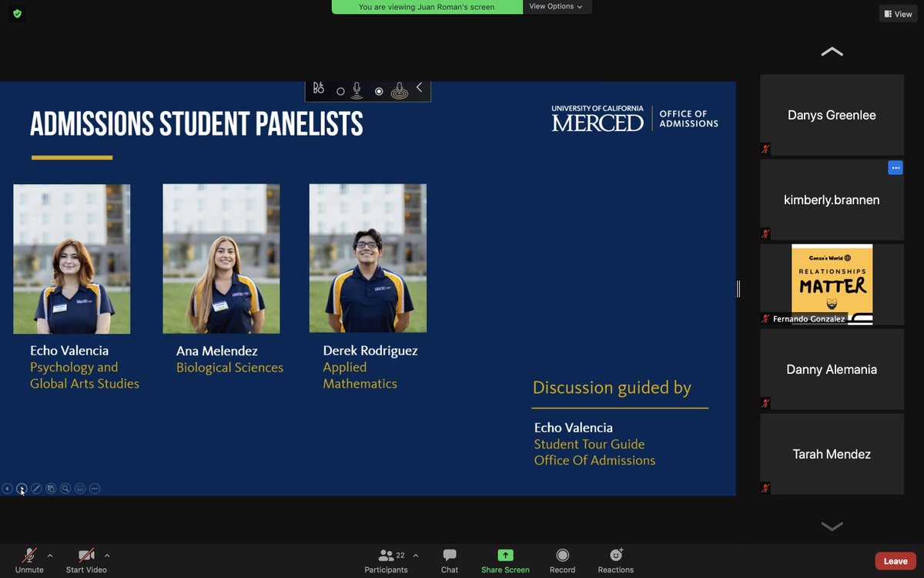Open the View Options dropdown
The width and height of the screenshot is (924, 578).
pyautogui.click(x=557, y=6)
